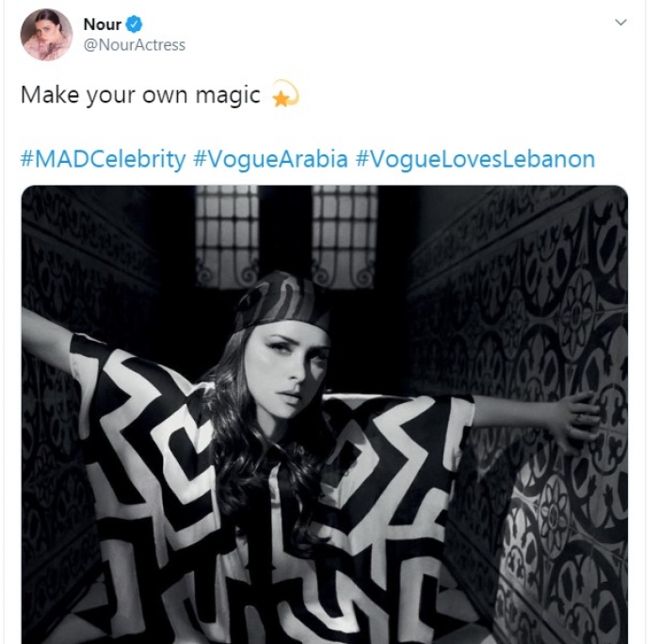Expand the tweet options chevron
Viewport: 659px width, 644px height.
coord(620,23)
